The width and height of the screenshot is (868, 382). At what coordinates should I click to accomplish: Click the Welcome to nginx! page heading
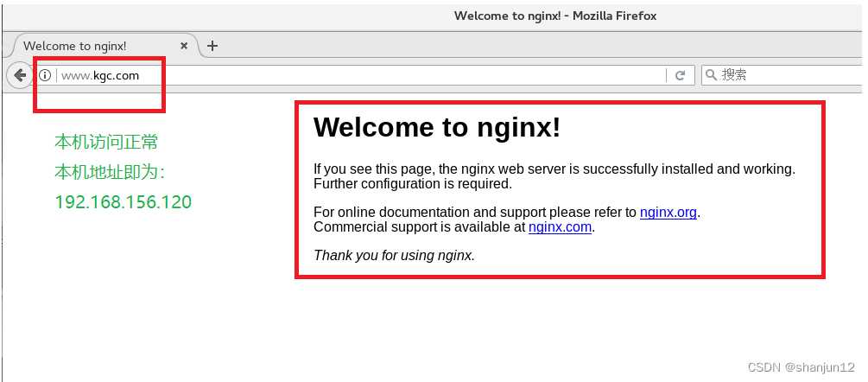(x=437, y=127)
